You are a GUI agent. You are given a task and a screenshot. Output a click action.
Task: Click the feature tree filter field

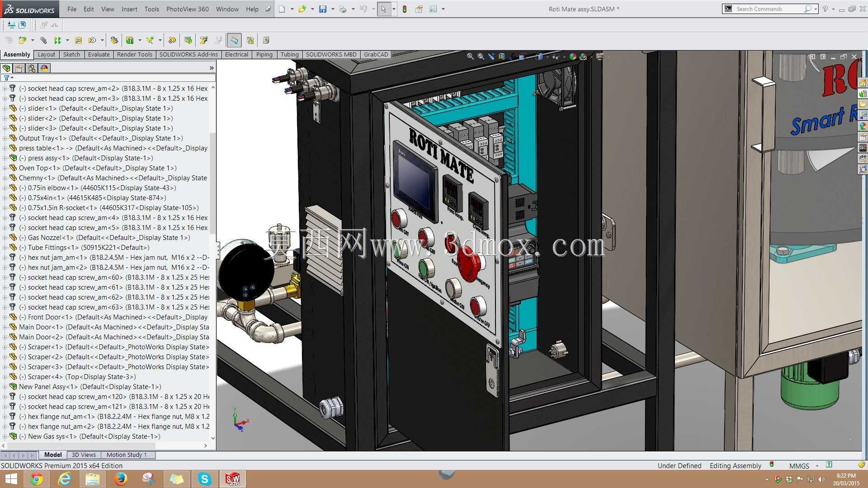108,78
